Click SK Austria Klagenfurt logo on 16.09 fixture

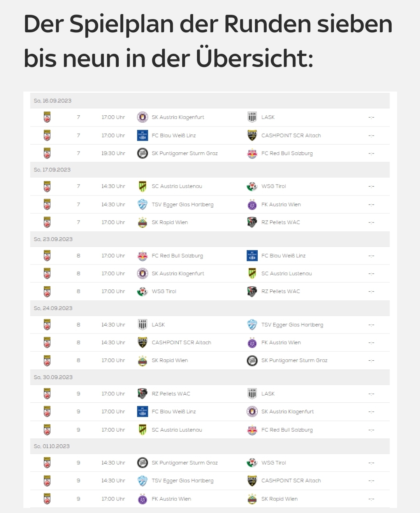point(142,117)
